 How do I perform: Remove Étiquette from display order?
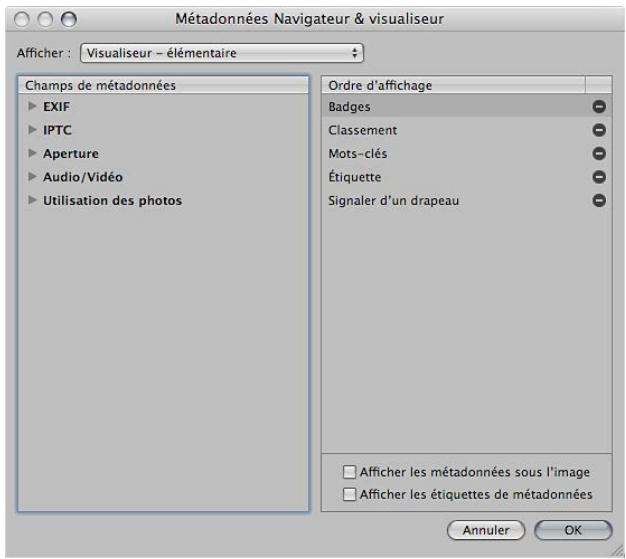(x=598, y=177)
